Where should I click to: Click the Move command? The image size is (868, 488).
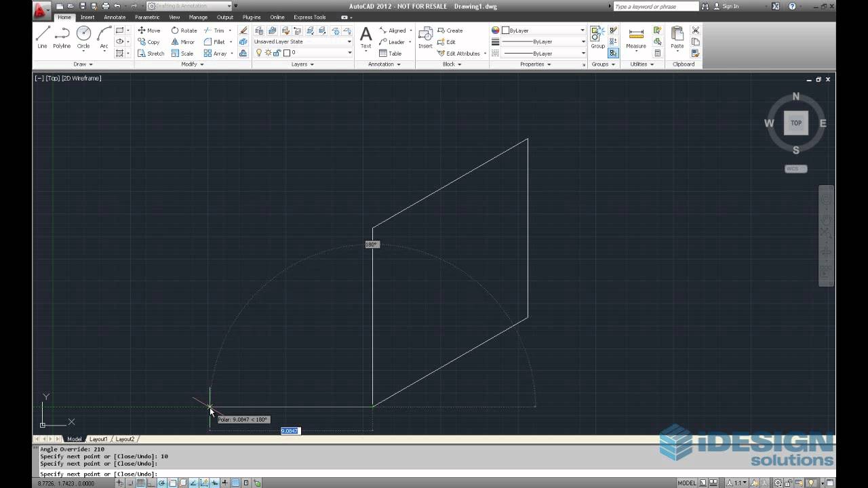pos(149,30)
